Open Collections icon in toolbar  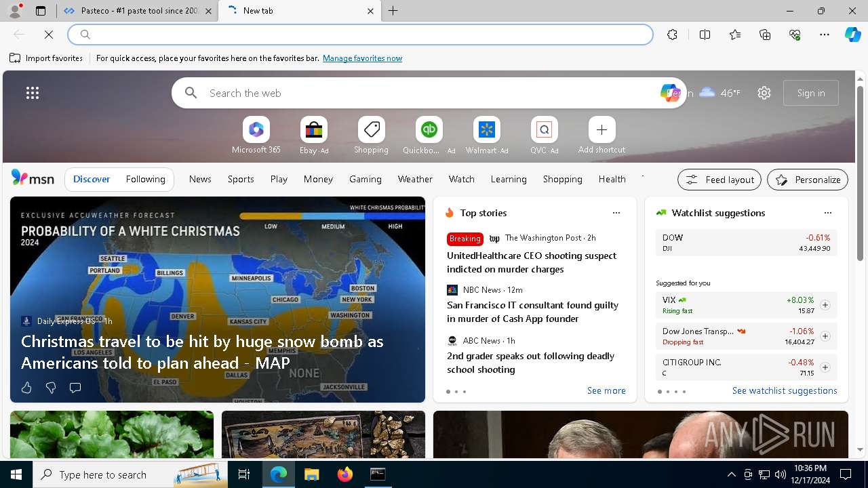click(x=765, y=35)
